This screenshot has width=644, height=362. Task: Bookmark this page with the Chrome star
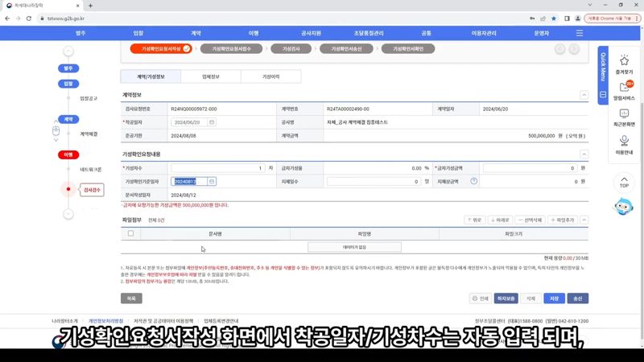point(554,19)
